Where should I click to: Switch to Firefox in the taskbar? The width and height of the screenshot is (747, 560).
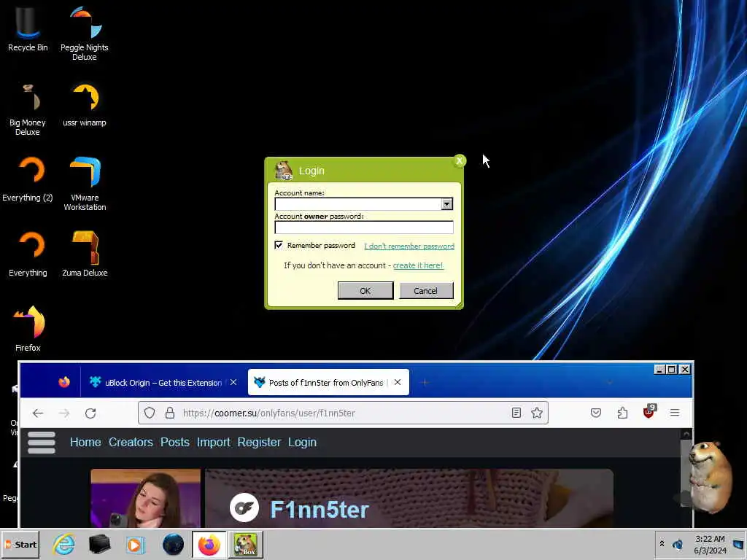click(209, 544)
